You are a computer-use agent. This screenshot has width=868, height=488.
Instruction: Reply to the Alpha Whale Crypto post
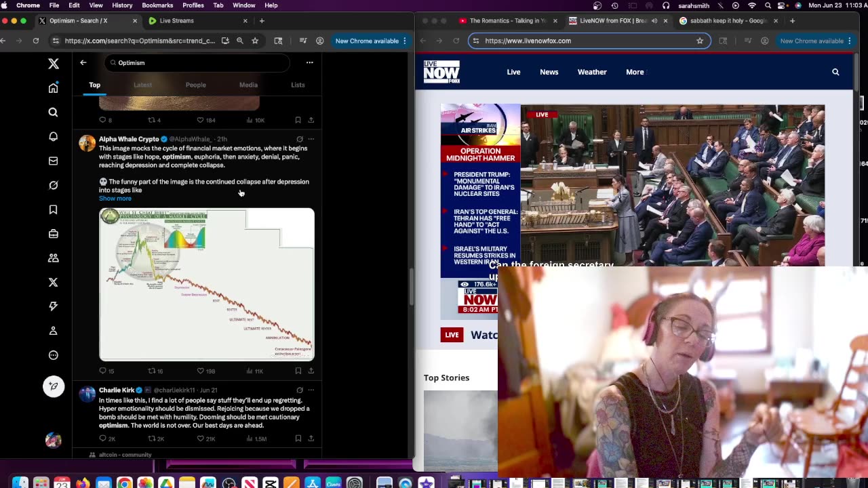(x=106, y=371)
